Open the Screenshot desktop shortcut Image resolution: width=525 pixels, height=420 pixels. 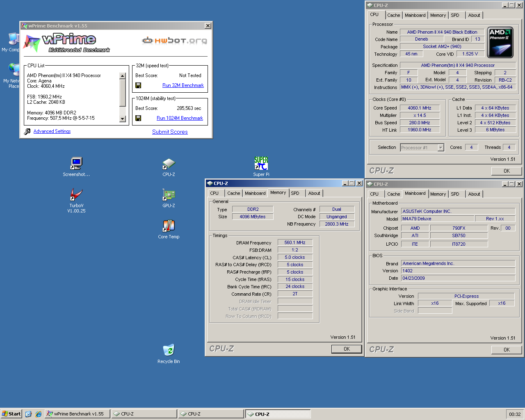[x=76, y=167]
